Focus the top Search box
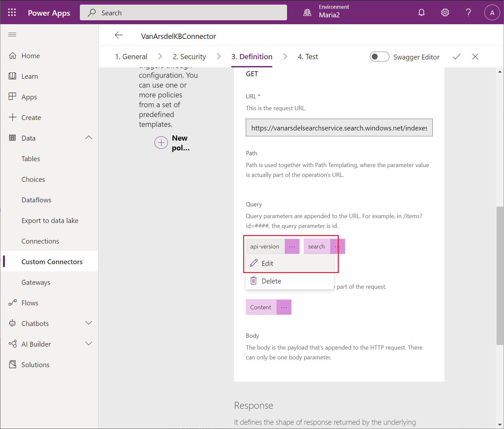 click(x=183, y=12)
